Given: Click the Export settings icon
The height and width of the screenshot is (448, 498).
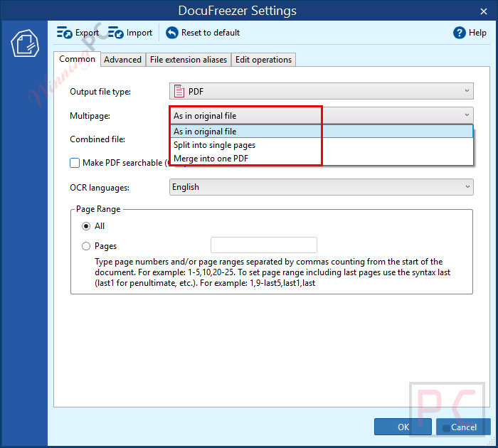Looking at the screenshot, I should tap(65, 33).
